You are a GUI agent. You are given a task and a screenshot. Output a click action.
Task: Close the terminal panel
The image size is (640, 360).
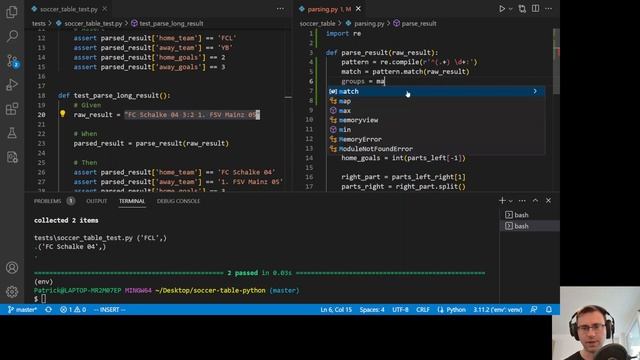click(549, 200)
